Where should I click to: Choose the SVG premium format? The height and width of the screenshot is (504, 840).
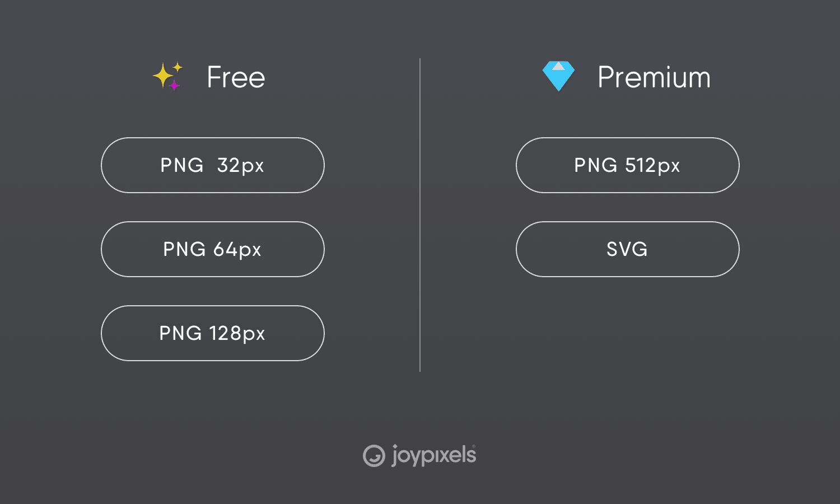pyautogui.click(x=627, y=249)
